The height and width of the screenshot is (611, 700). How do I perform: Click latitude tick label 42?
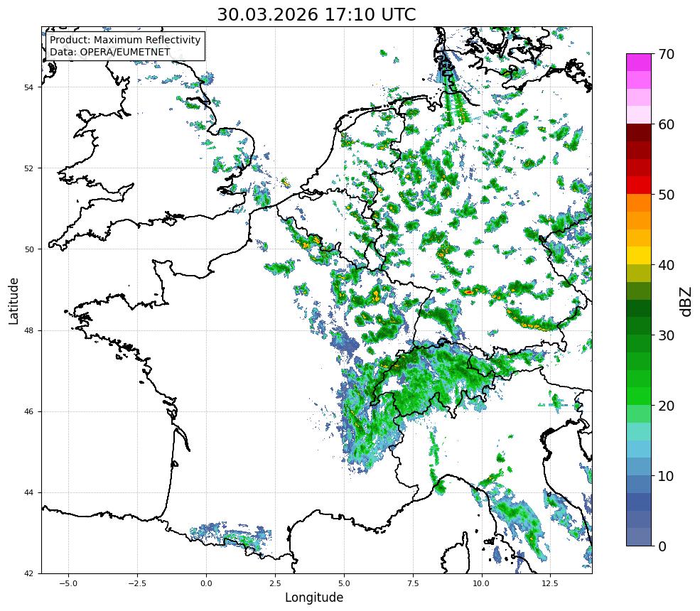pyautogui.click(x=28, y=573)
